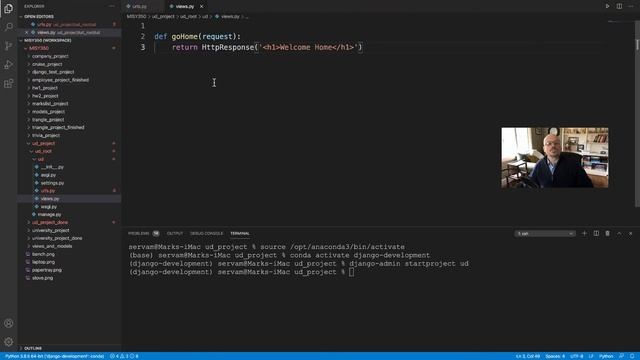Open __init__.py in the file tree
This screenshot has width=640, height=360.
(52, 167)
